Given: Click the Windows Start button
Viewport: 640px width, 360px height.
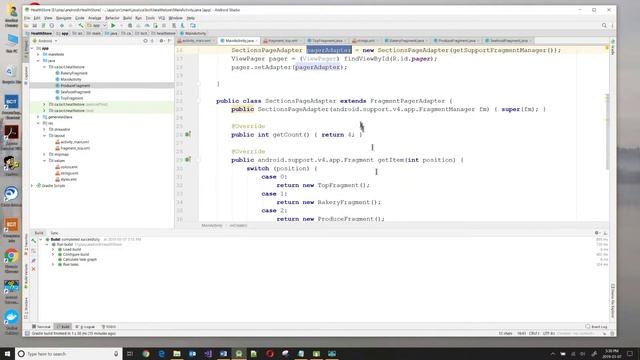Looking at the screenshot, I should [x=7, y=353].
